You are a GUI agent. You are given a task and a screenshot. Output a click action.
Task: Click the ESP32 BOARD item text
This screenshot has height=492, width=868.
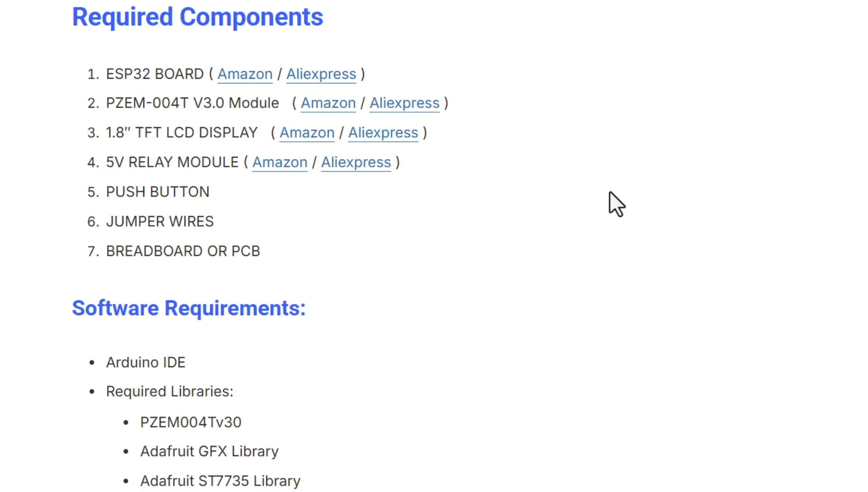(x=155, y=74)
